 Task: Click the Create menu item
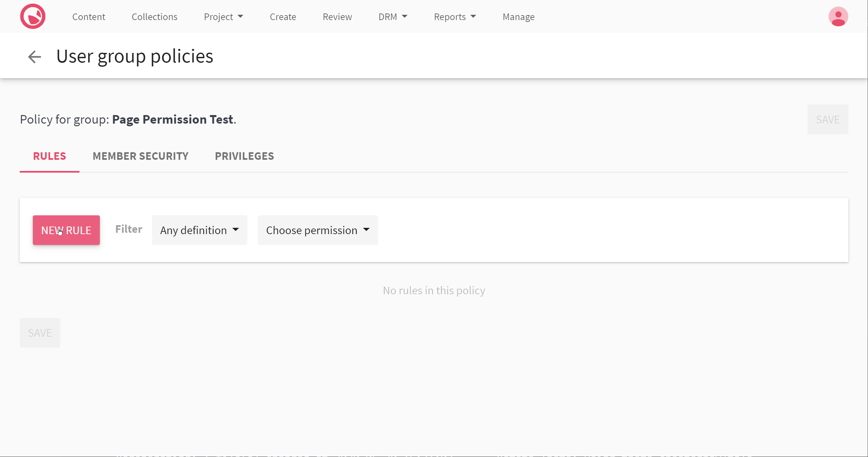coord(283,16)
